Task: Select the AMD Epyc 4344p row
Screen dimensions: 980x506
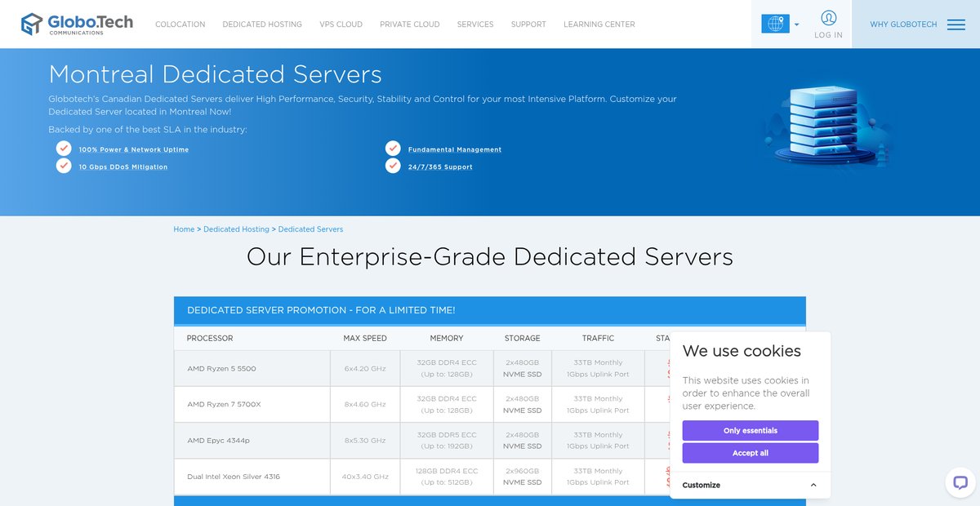Action: click(490, 441)
